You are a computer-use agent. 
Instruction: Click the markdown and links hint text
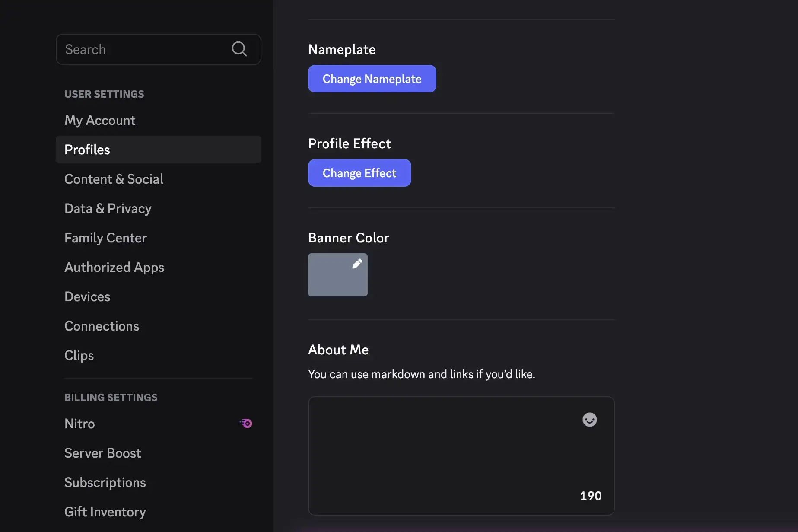(421, 374)
